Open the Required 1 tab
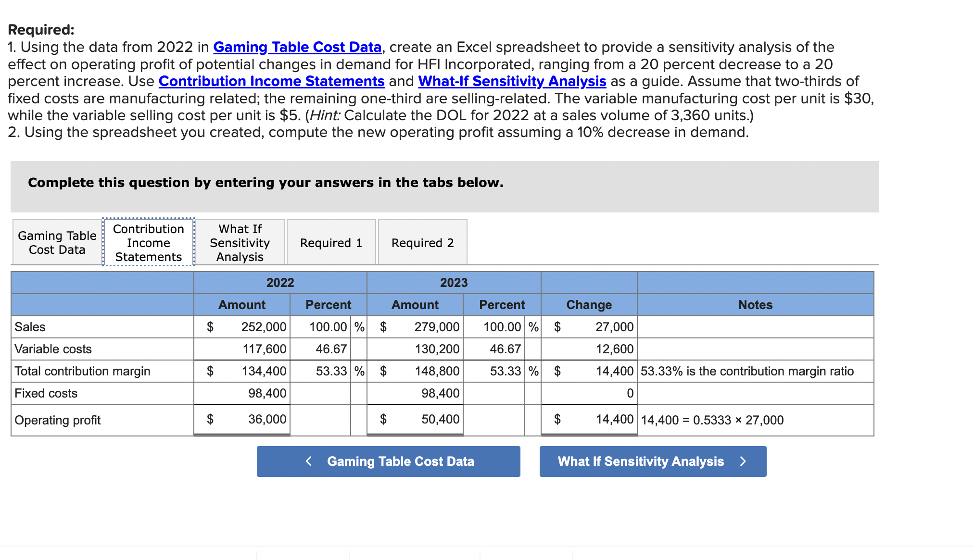 pos(331,242)
